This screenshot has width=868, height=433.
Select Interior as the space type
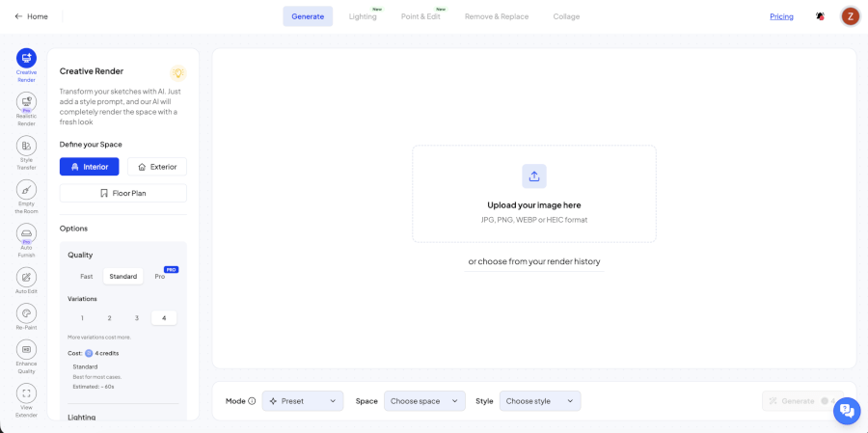89,167
